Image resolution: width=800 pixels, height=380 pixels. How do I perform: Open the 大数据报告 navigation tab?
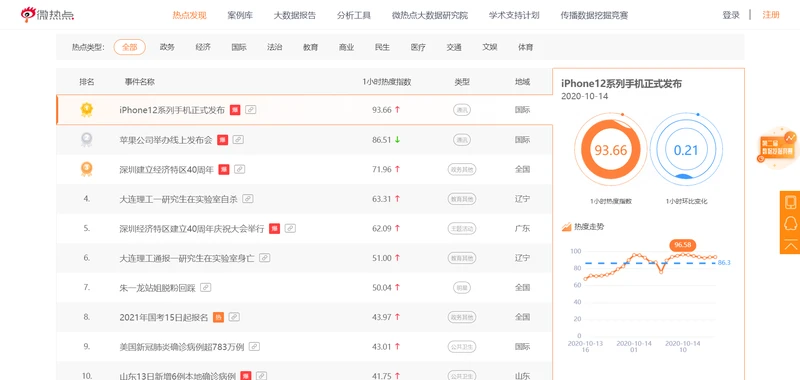(294, 15)
